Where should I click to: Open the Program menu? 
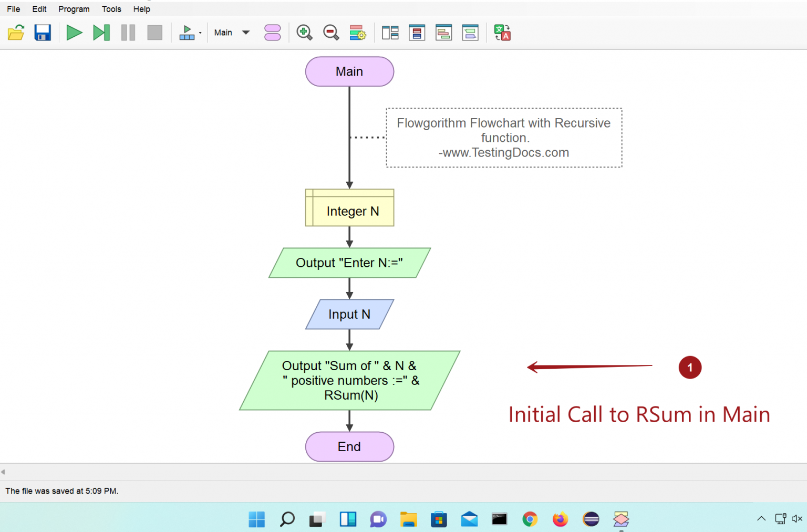click(x=74, y=9)
